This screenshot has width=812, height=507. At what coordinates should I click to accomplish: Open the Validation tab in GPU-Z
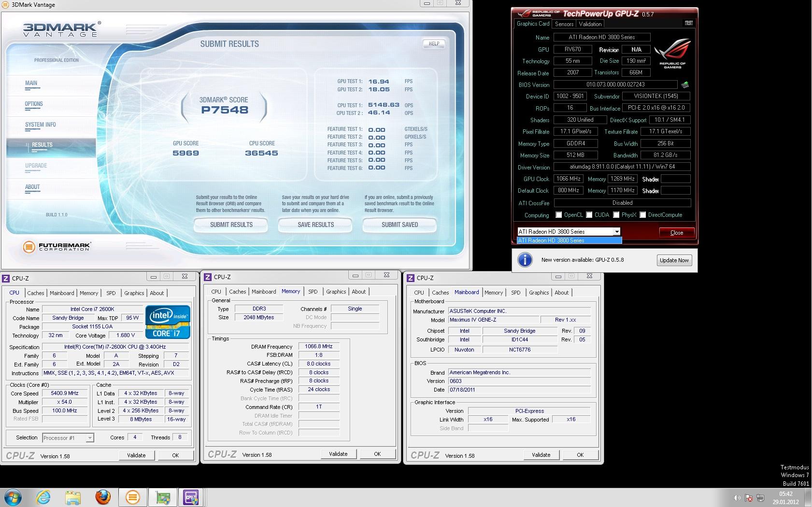pos(590,24)
